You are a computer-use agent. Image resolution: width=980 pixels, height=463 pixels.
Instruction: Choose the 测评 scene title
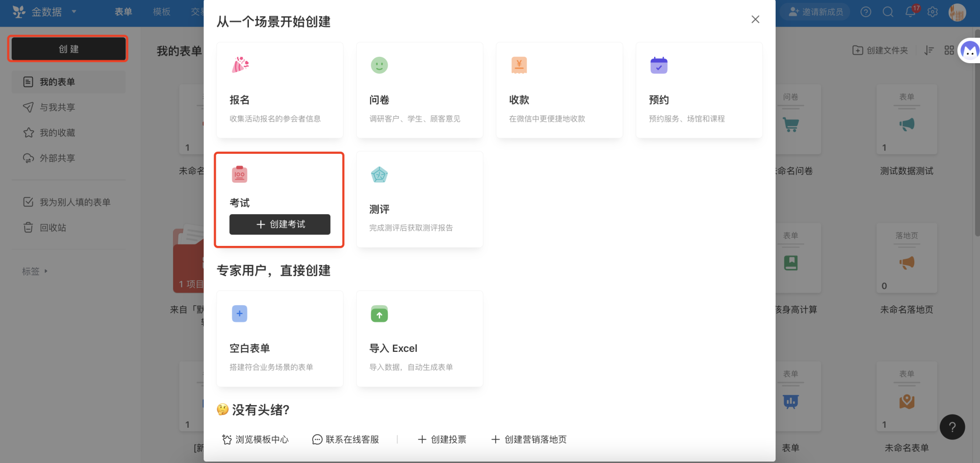[379, 210]
